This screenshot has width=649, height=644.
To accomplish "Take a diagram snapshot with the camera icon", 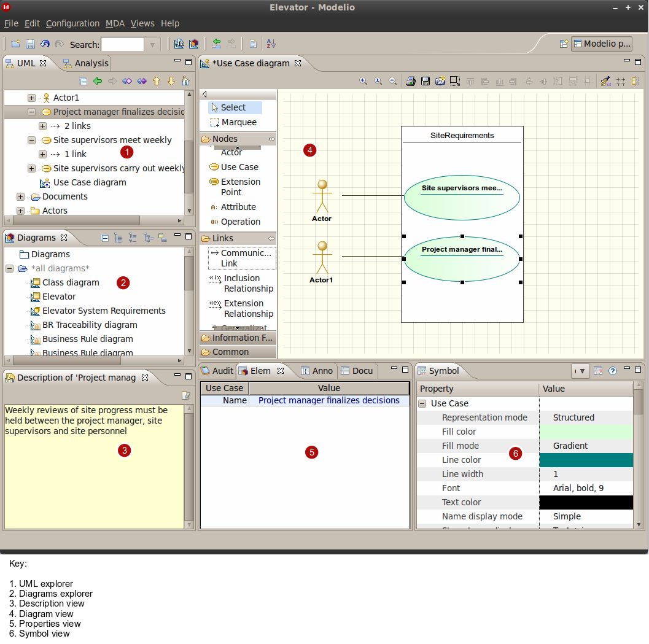I will [x=440, y=81].
